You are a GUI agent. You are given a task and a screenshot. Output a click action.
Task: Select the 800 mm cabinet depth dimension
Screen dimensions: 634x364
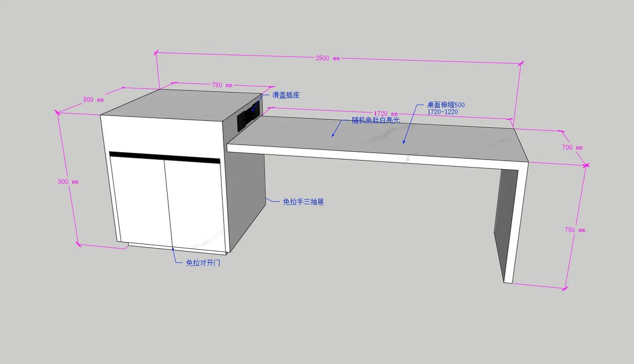coord(93,100)
